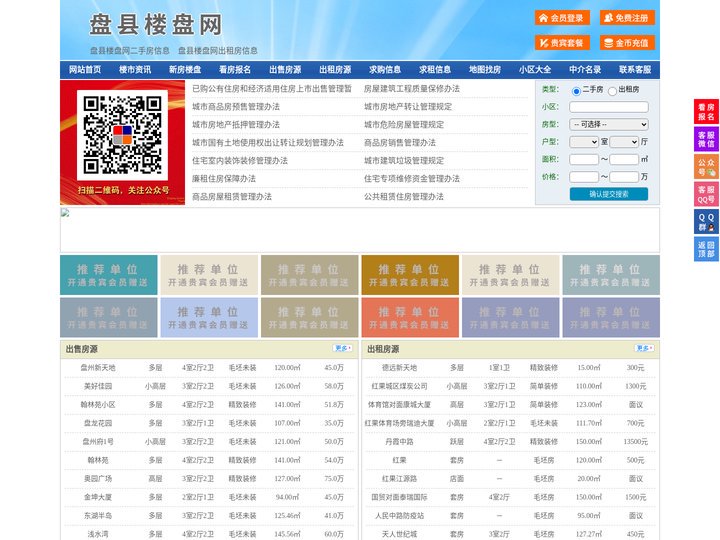This screenshot has height=540, width=720.
Task: Click 更多 in 出租房源 section header
Action: coord(644,349)
